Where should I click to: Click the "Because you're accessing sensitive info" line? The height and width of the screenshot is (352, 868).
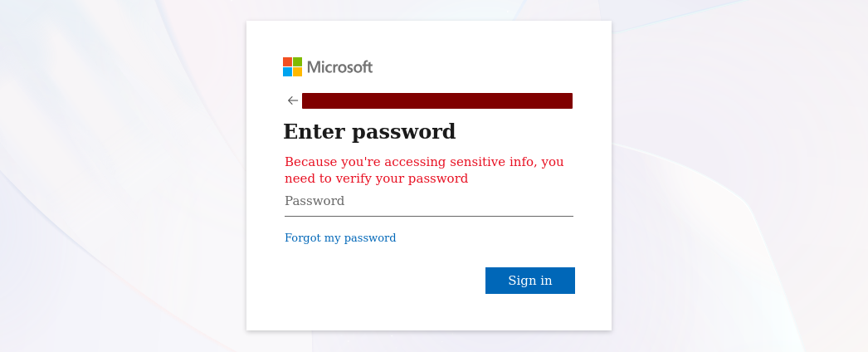pyautogui.click(x=424, y=162)
